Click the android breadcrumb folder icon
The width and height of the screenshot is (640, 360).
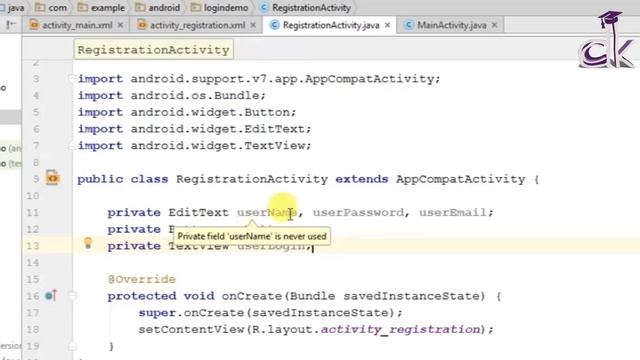coord(140,8)
